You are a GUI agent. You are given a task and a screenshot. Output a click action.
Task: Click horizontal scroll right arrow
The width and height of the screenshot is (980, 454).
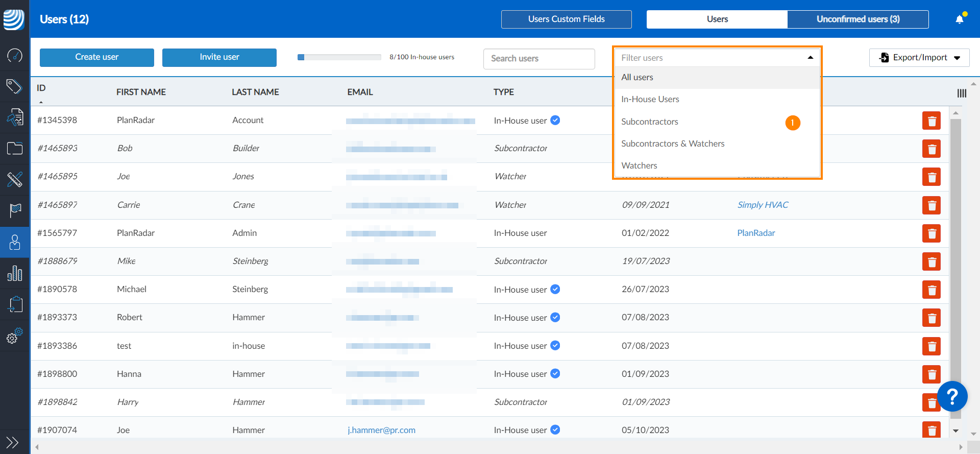[961, 447]
